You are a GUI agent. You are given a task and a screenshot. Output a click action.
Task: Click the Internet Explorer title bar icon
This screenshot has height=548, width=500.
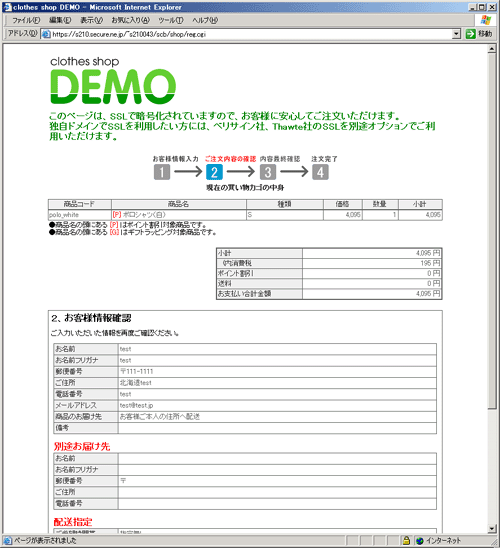(8, 7)
